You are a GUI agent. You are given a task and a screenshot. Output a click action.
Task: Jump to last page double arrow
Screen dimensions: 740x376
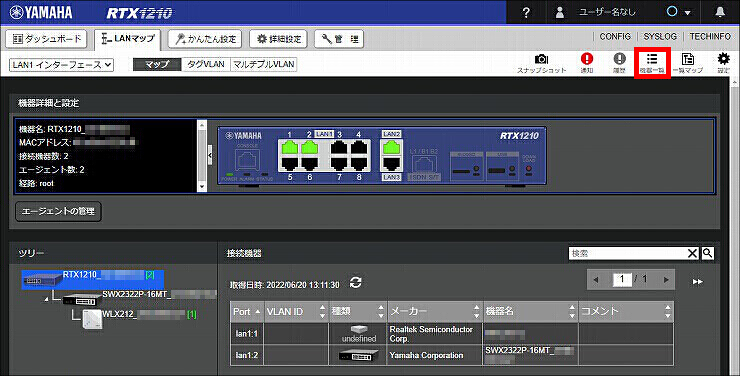tap(698, 282)
